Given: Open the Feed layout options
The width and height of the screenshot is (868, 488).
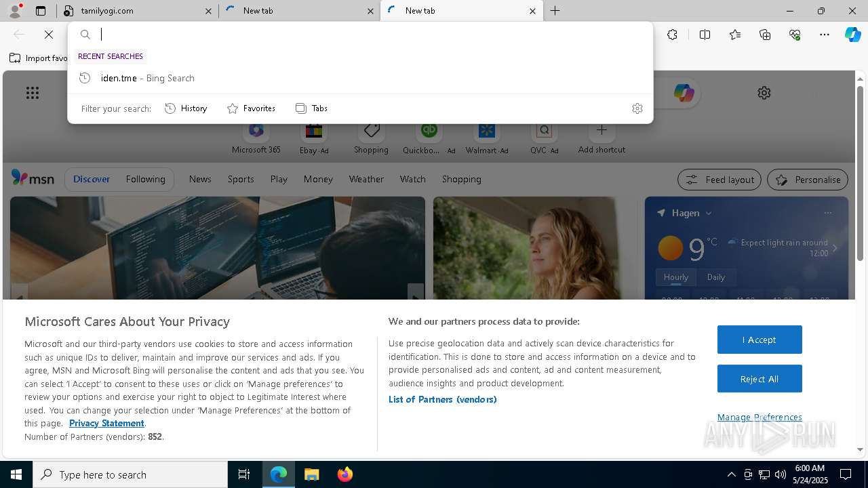Looking at the screenshot, I should click(719, 180).
